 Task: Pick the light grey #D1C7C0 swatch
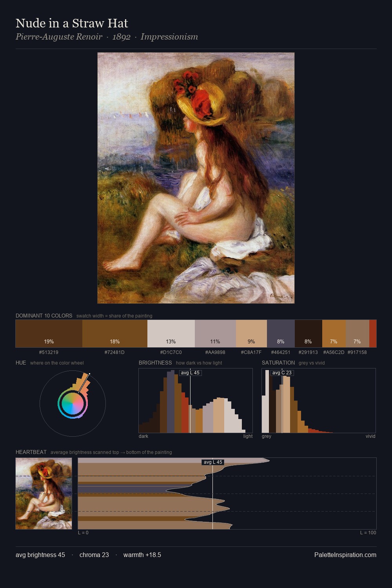click(171, 334)
